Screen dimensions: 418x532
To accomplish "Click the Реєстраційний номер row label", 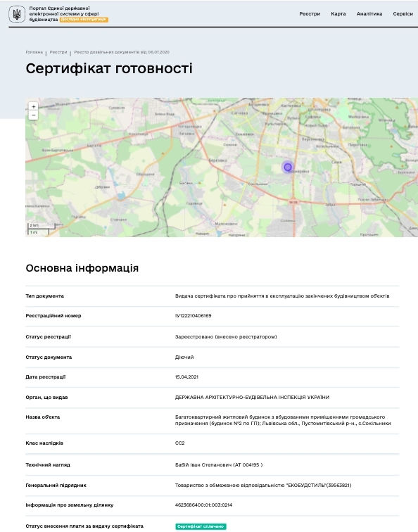I will click(53, 315).
